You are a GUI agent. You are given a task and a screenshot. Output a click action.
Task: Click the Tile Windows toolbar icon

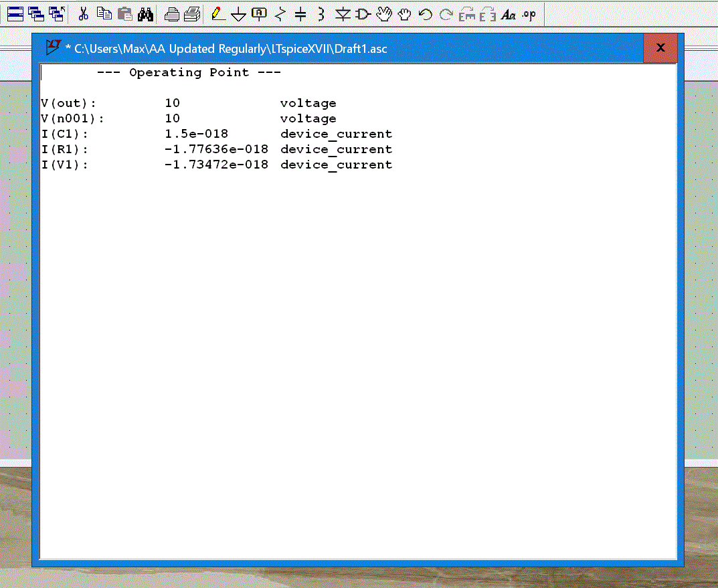tap(15, 14)
